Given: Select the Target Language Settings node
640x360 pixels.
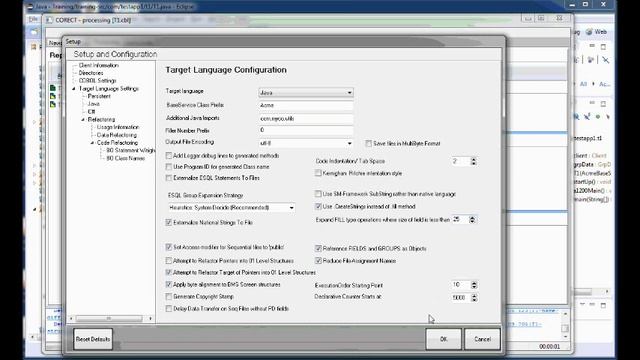Looking at the screenshot, I should [109, 89].
